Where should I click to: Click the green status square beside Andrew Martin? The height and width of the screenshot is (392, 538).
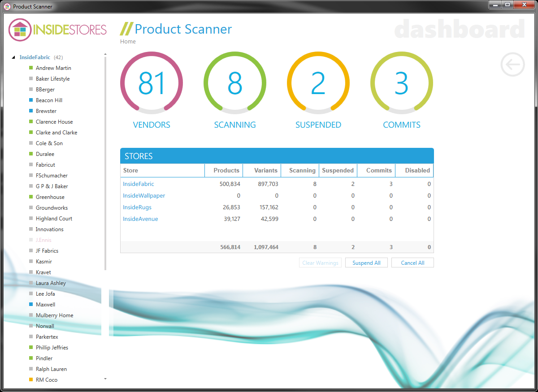[31, 68]
